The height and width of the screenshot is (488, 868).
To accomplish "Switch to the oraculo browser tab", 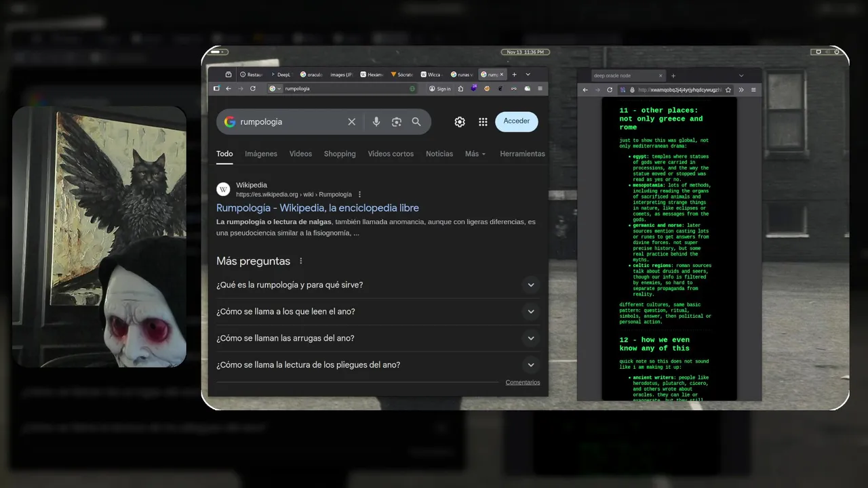I will [x=311, y=75].
